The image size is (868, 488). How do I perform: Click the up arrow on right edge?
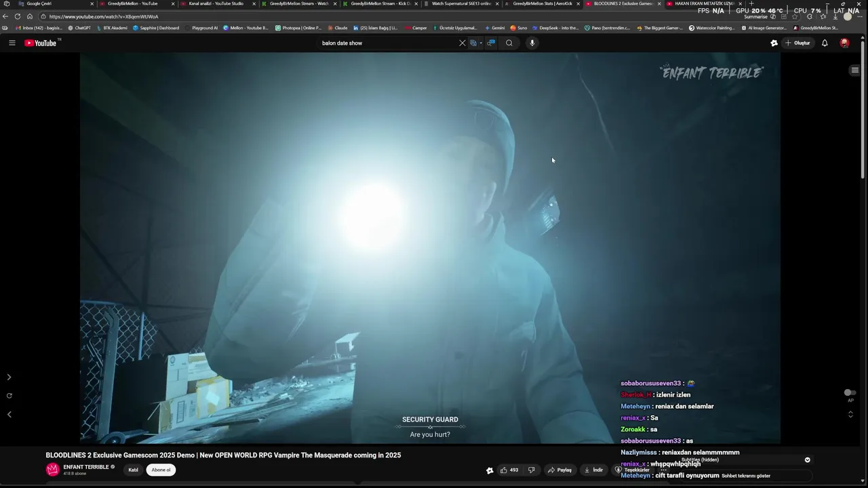tap(850, 413)
